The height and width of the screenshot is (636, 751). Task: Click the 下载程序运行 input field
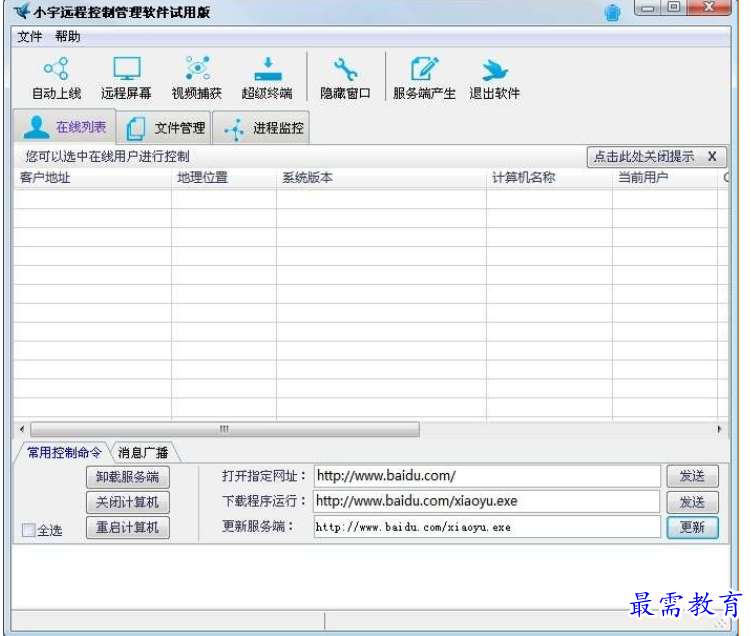(487, 501)
